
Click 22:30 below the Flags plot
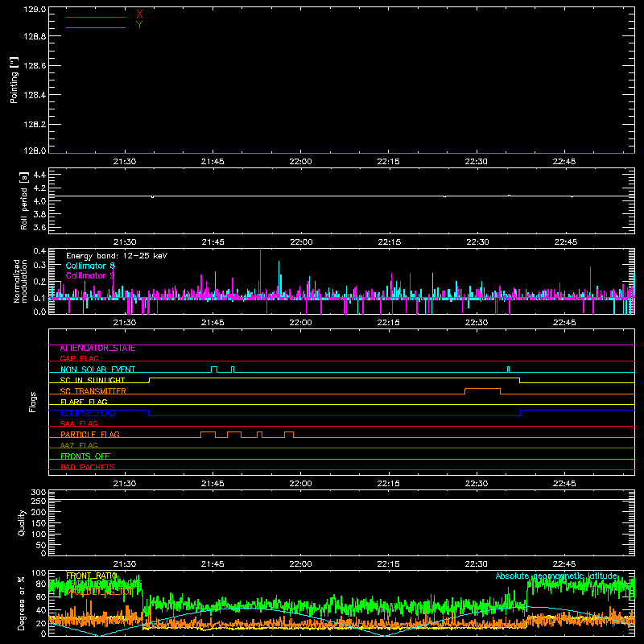coord(477,484)
